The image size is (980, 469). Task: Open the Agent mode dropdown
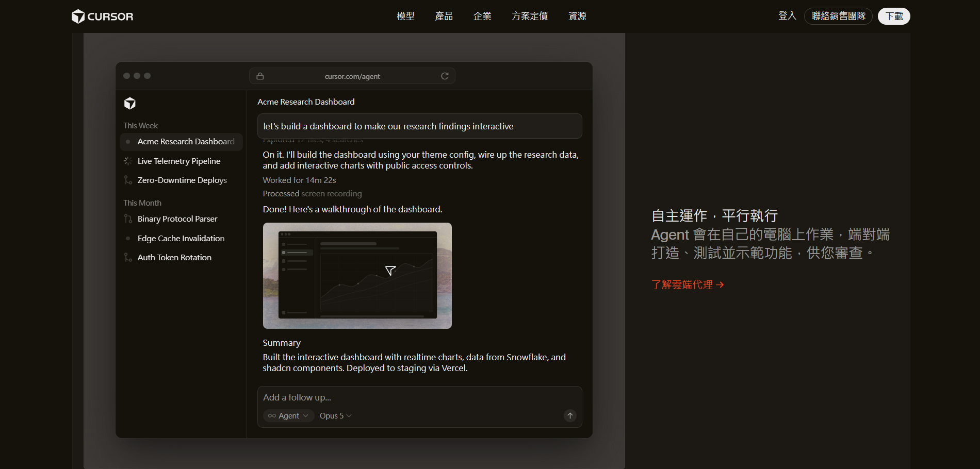[288, 416]
